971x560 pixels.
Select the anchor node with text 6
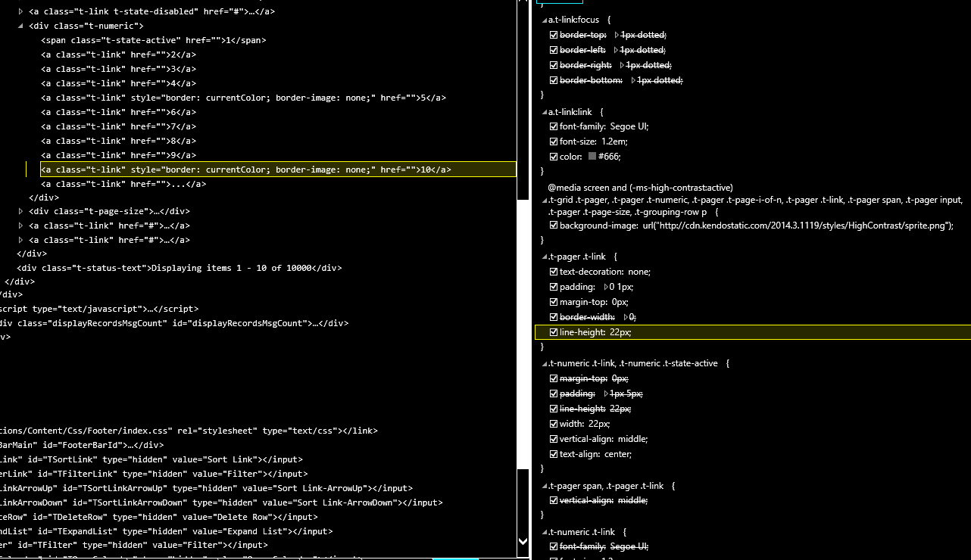119,112
